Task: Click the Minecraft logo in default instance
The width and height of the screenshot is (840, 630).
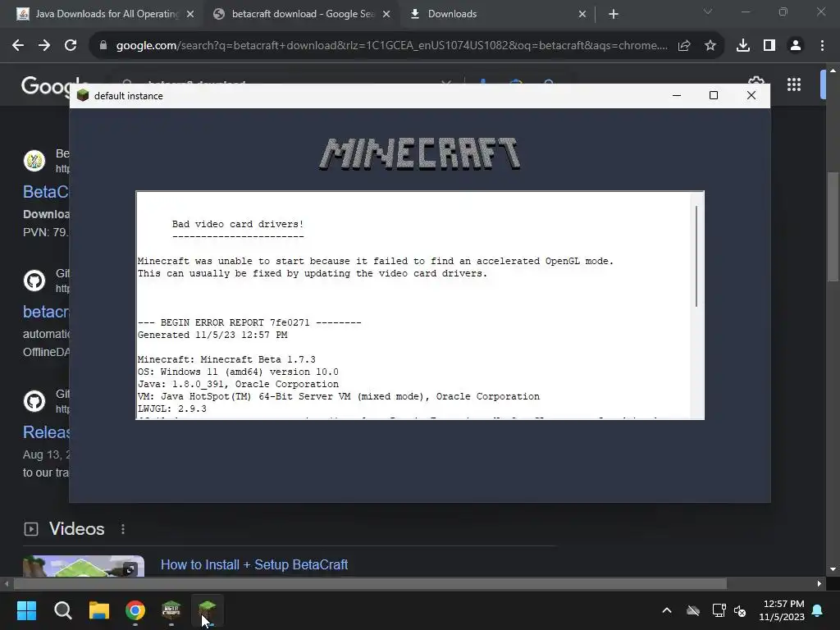Action: click(x=419, y=153)
